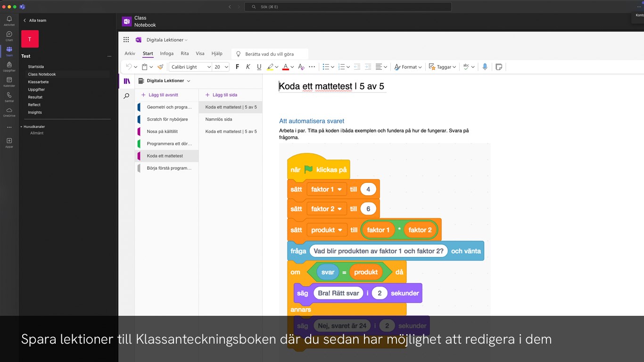Viewport: 644px width, 362px height.
Task: Open Uppgifter backpack icon in left rail
Action: point(9,66)
